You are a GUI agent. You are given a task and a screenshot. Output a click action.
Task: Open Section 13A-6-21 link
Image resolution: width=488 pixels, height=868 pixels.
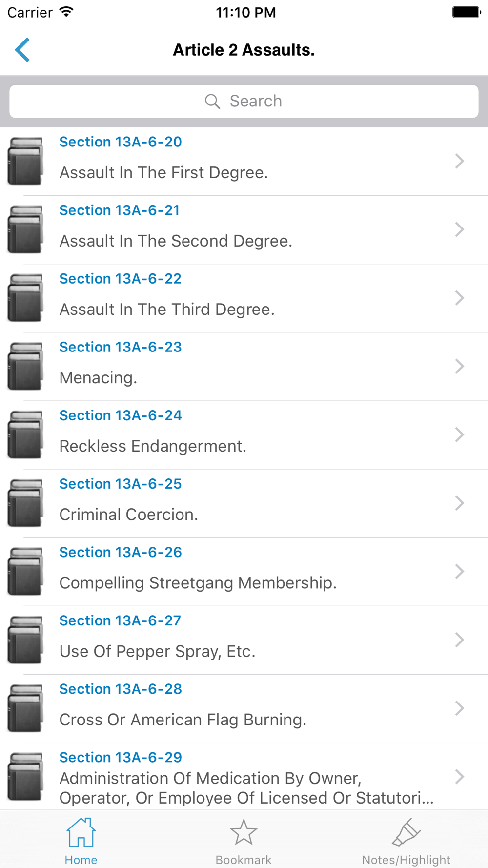click(120, 210)
